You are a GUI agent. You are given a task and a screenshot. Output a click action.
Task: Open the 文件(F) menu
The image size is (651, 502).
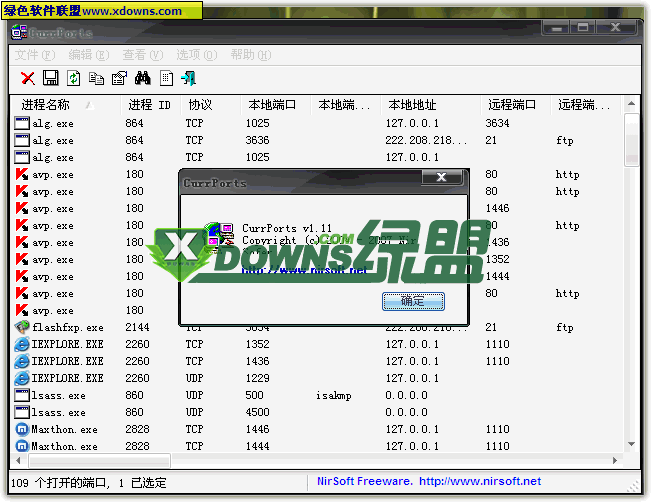coord(35,54)
